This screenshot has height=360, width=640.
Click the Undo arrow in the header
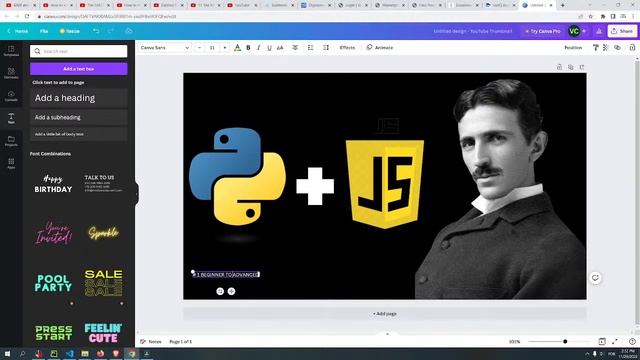tap(96, 31)
